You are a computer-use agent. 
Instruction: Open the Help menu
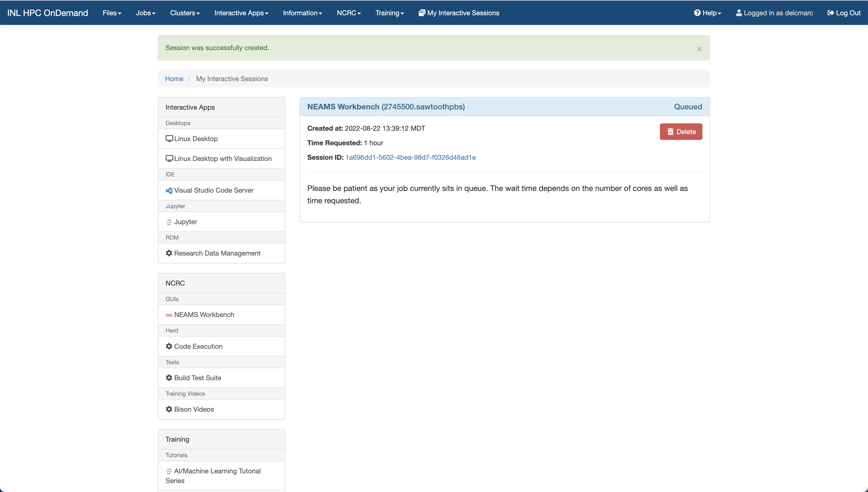click(707, 13)
